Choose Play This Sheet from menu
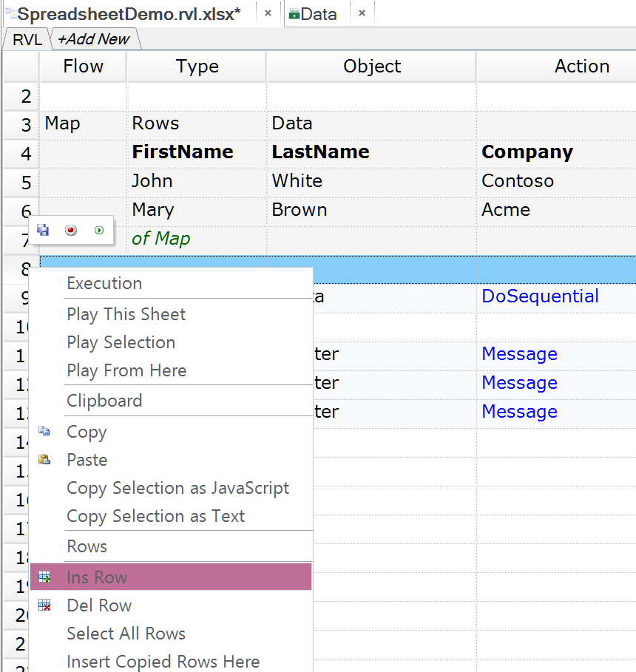Image resolution: width=636 pixels, height=672 pixels. [x=126, y=314]
